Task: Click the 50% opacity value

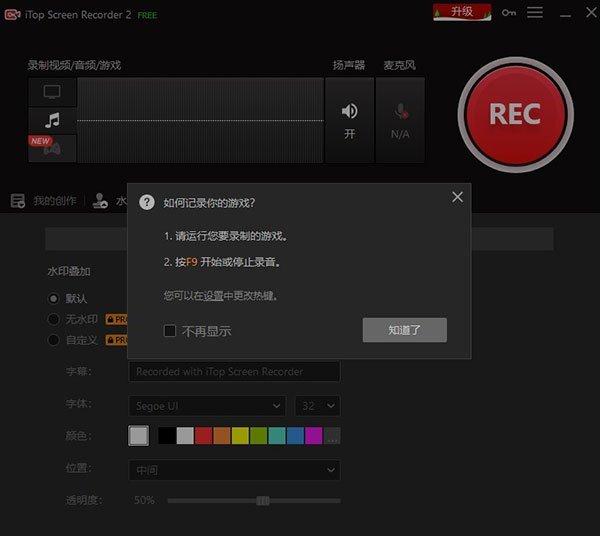Action: (x=144, y=500)
